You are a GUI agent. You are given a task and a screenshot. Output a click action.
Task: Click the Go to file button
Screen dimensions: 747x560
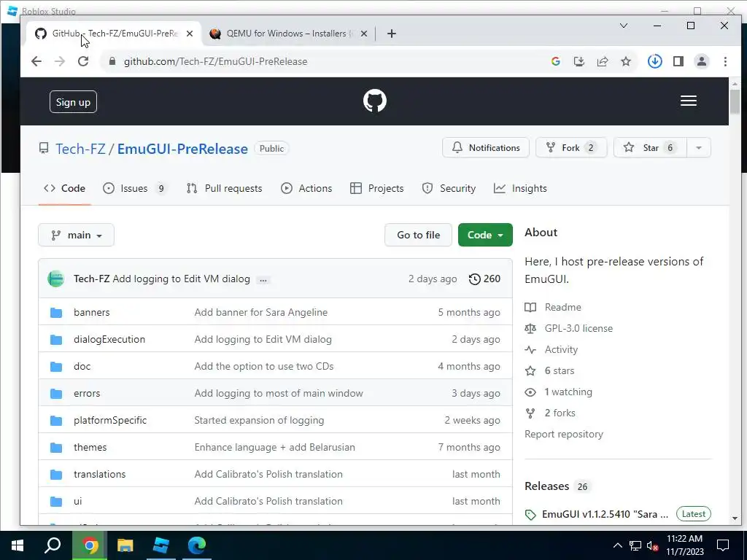tap(418, 236)
